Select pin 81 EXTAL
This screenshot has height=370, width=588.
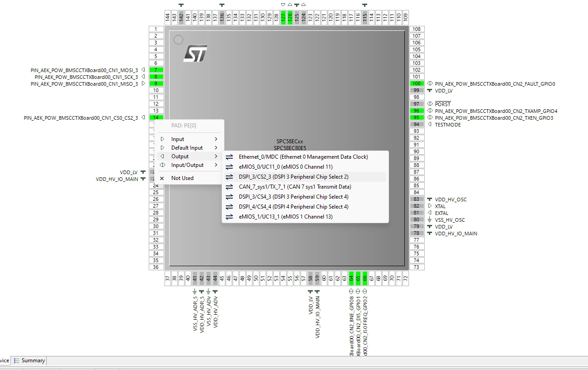point(417,213)
